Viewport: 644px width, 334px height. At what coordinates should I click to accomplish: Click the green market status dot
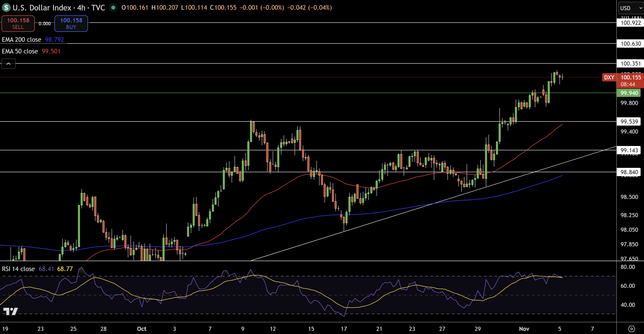click(114, 8)
